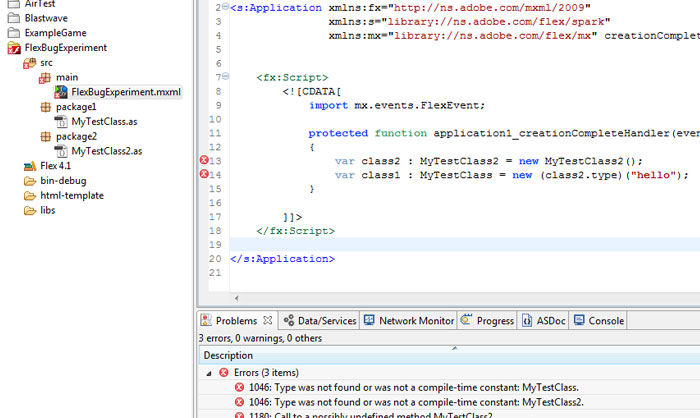Click the bin-debug folder icon

(x=30, y=181)
